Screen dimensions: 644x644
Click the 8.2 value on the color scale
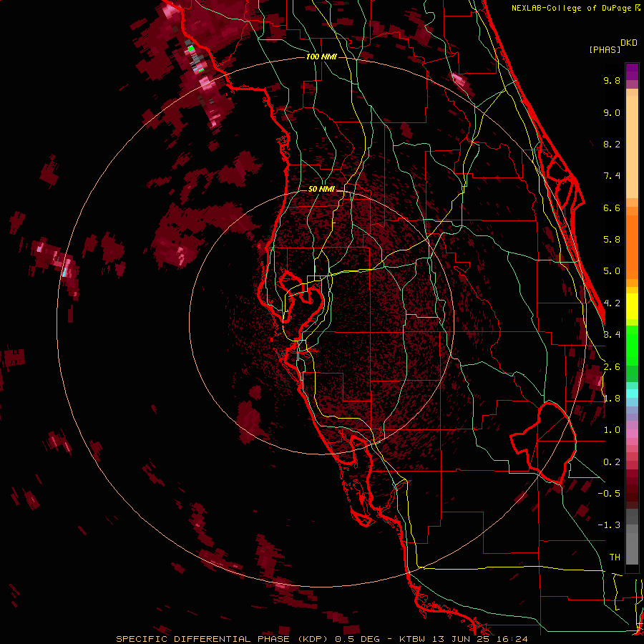[x=612, y=144]
